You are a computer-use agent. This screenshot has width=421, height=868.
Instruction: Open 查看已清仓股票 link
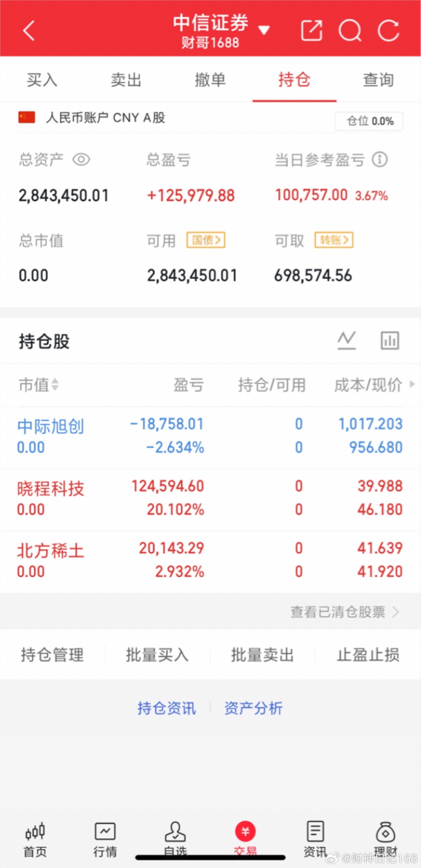click(345, 612)
